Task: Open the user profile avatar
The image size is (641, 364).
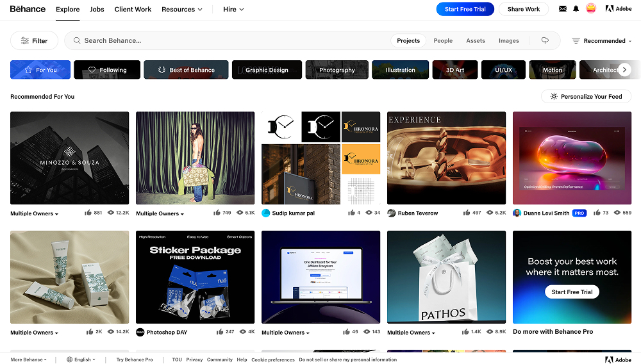Action: click(x=591, y=8)
